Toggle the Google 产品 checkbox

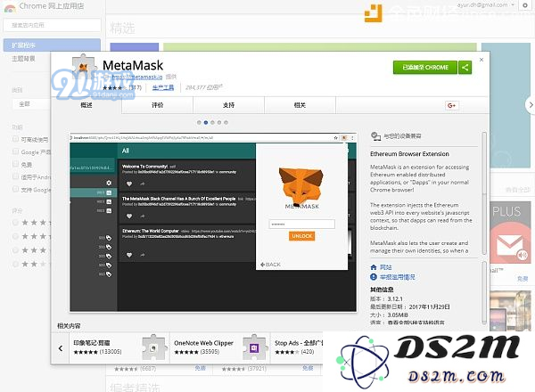[15, 151]
